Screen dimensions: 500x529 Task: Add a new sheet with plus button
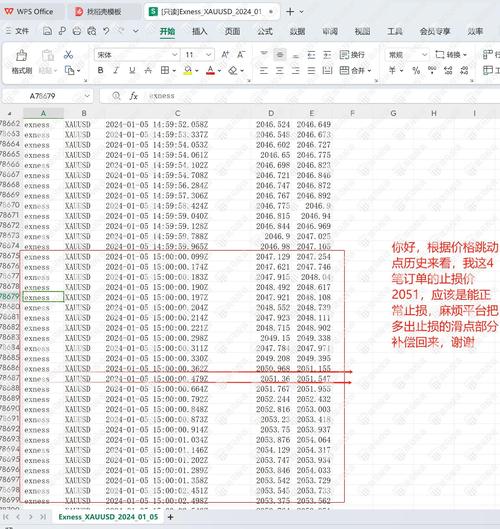pyautogui.click(x=170, y=517)
